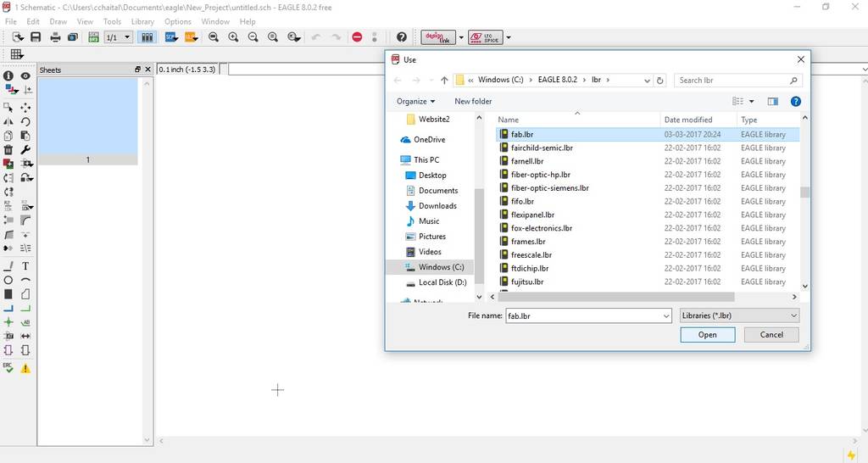
Task: Open the Organize dropdown in the dialog
Action: (415, 102)
